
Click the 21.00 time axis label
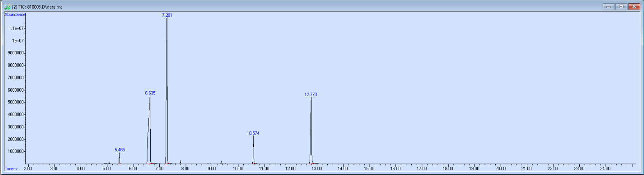pos(526,168)
